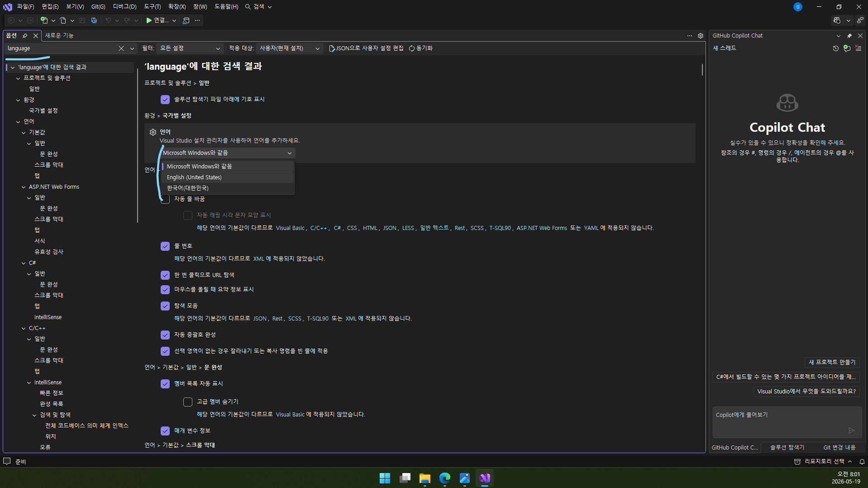Toggle the 탐색 모음 checkbox

165,306
